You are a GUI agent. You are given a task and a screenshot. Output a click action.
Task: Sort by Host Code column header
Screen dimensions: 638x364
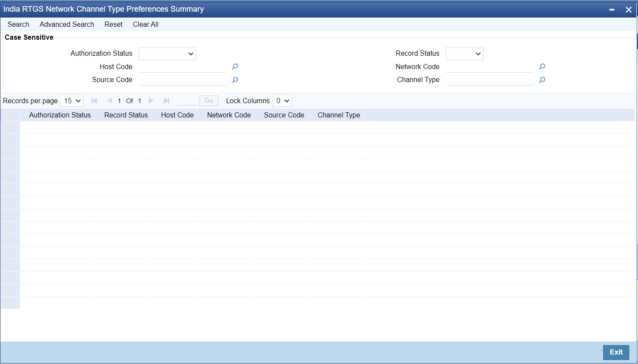tap(177, 115)
